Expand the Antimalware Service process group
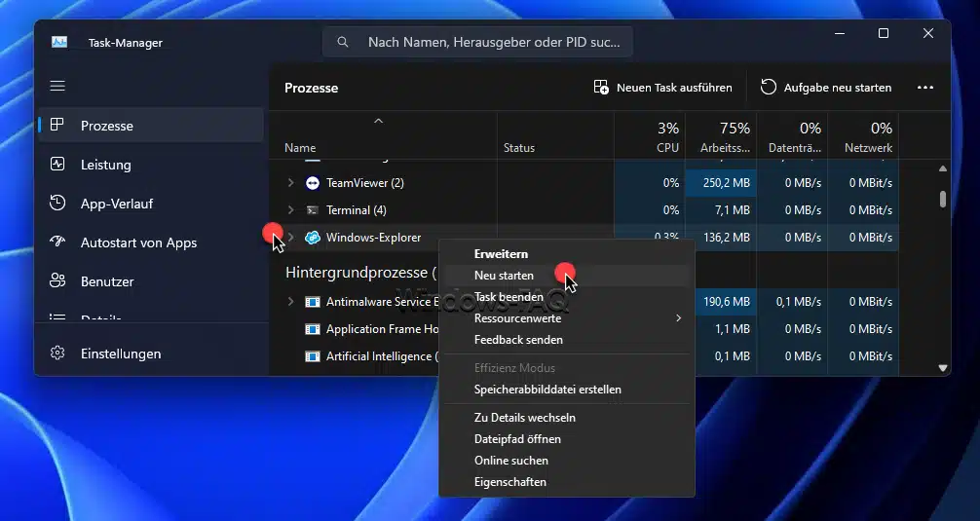The image size is (980, 521). pyautogui.click(x=290, y=302)
